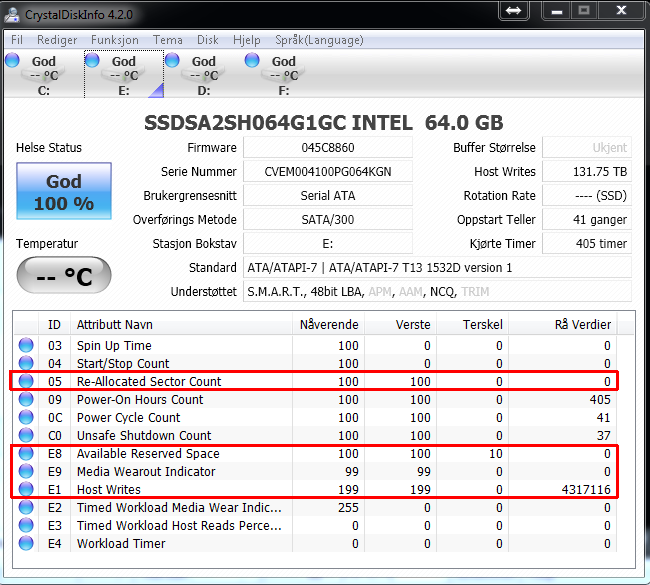Viewport: 650px width, 585px height.
Task: Select the Re-Allocated Sector Count attribute name
Action: tap(149, 381)
